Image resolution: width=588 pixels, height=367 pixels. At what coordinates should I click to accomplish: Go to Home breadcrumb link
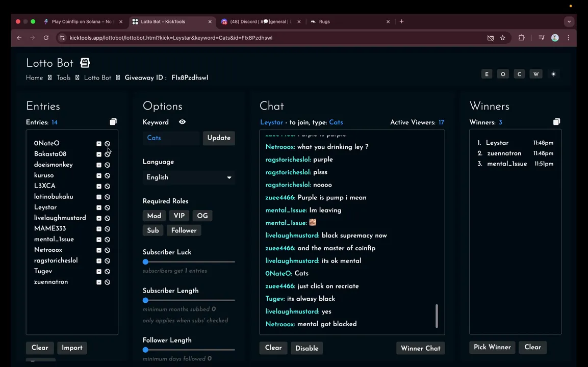point(35,78)
